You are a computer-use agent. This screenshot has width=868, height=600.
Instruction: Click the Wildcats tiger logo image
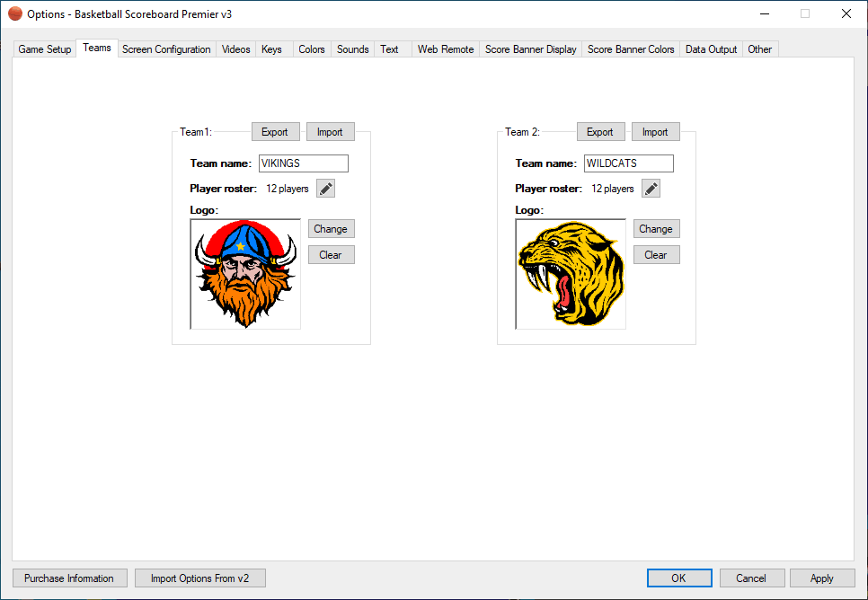pyautogui.click(x=571, y=274)
